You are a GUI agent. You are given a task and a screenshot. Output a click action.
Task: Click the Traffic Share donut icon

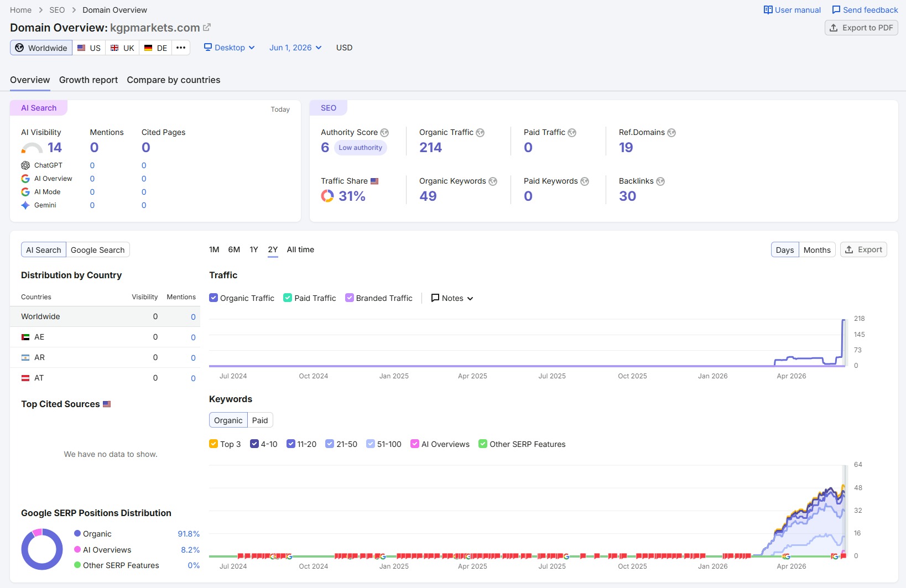[x=327, y=196]
